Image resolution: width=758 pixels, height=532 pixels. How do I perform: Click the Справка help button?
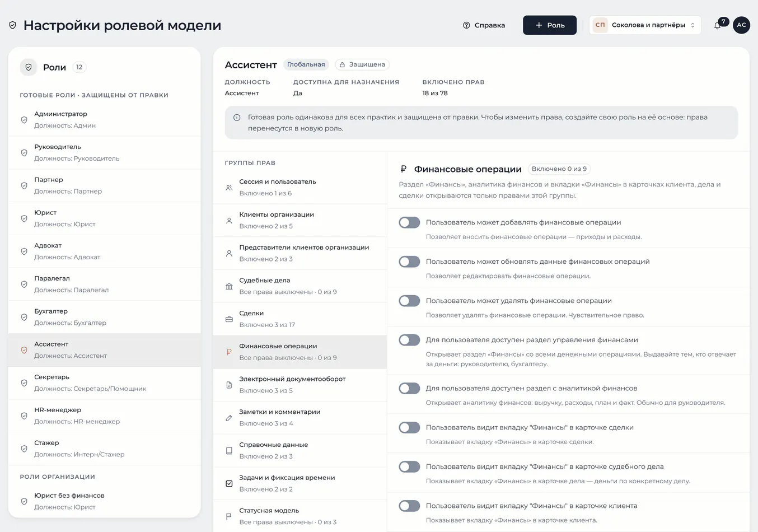[x=484, y=25]
